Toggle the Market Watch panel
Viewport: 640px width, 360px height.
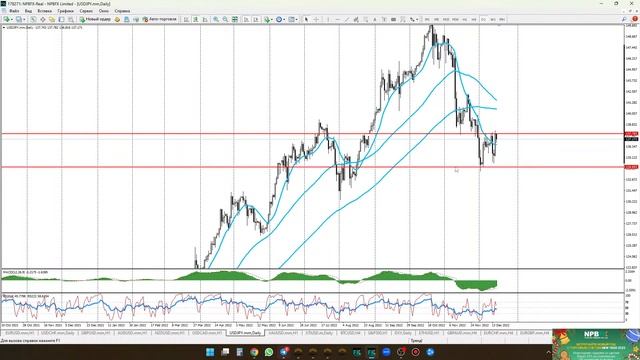coord(33,19)
